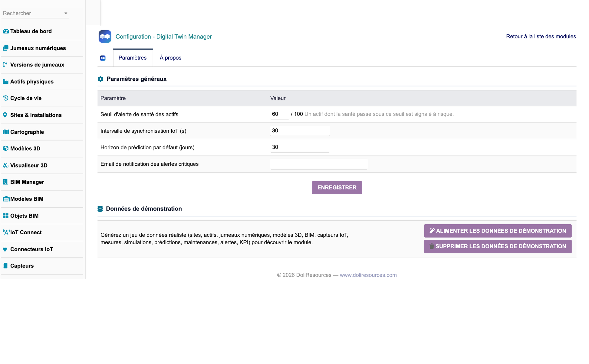Click the Jumeaux numériques sidebar icon

[6, 48]
